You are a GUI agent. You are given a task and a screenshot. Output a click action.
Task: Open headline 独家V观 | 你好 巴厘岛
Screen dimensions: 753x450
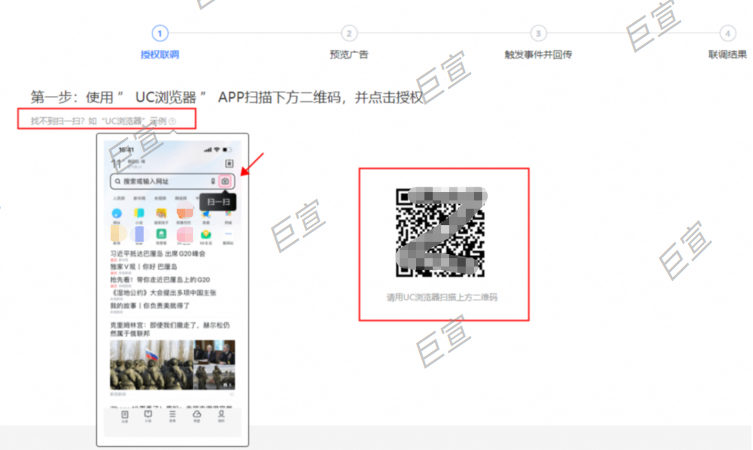[x=144, y=267]
